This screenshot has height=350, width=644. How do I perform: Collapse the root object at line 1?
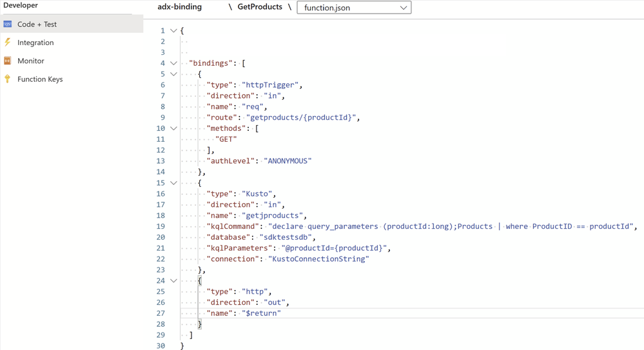[174, 30]
